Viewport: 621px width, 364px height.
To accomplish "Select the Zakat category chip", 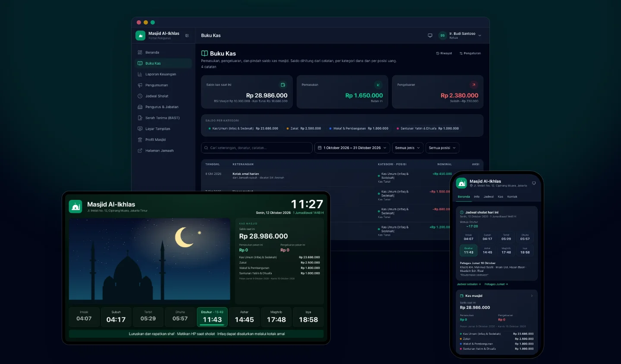I will pos(304,128).
